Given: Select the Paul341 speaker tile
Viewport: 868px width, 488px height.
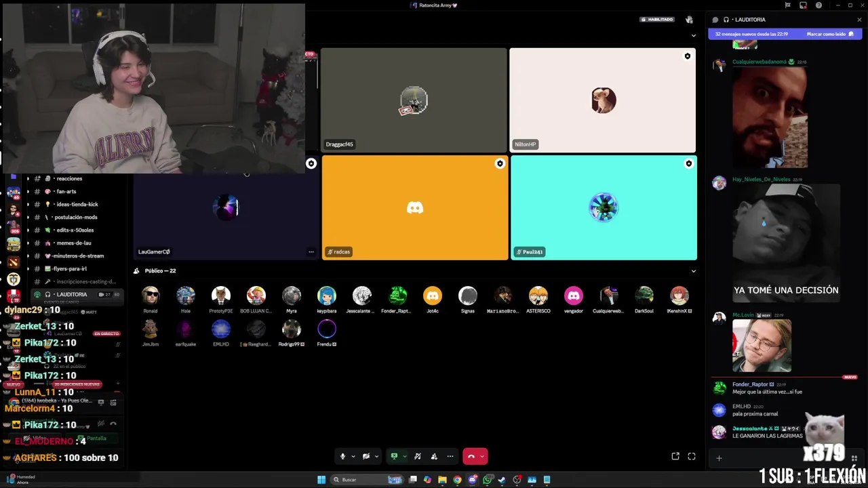Looking at the screenshot, I should [604, 207].
